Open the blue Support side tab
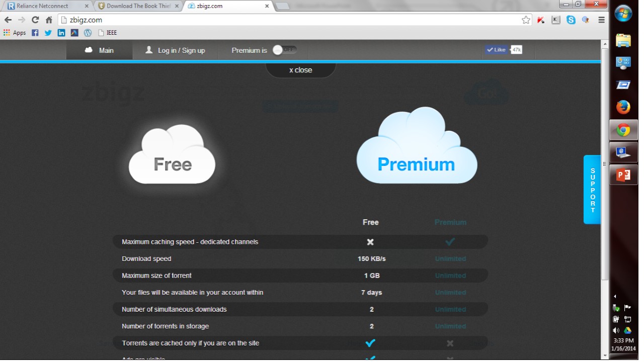 point(592,190)
